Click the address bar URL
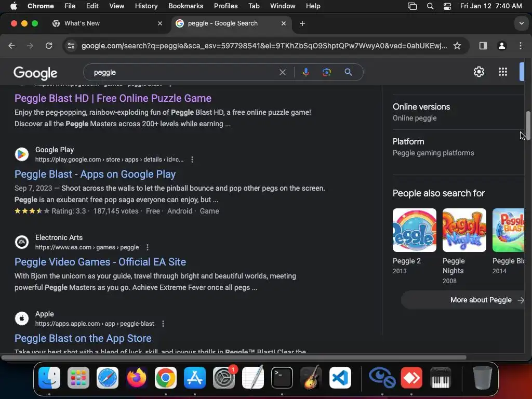532x399 pixels. (x=264, y=46)
